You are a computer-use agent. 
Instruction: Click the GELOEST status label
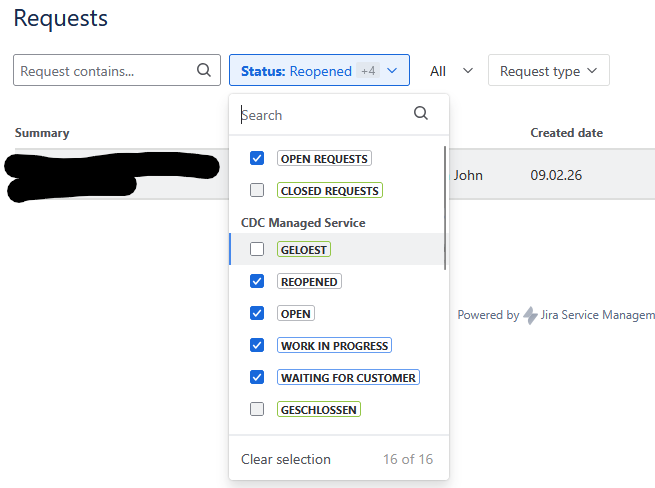coord(304,249)
